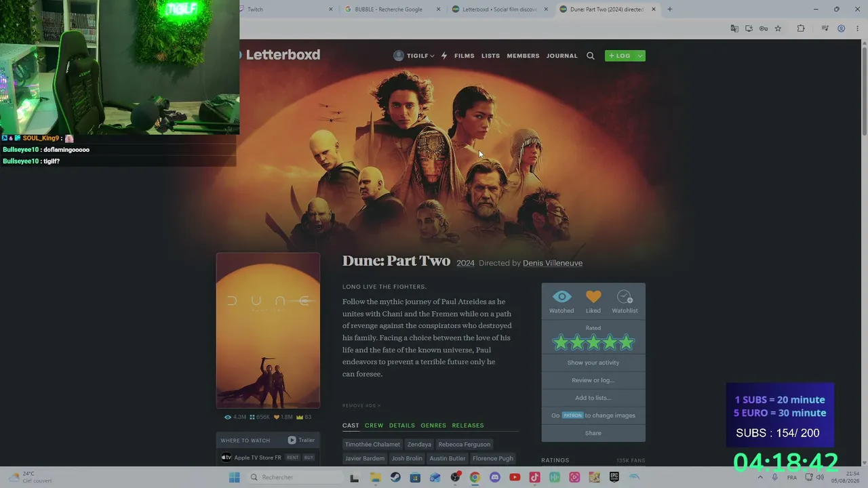Select the CAST tab

[351, 426]
